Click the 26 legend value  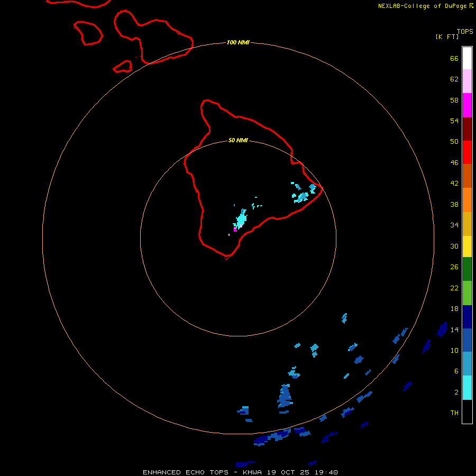454,267
